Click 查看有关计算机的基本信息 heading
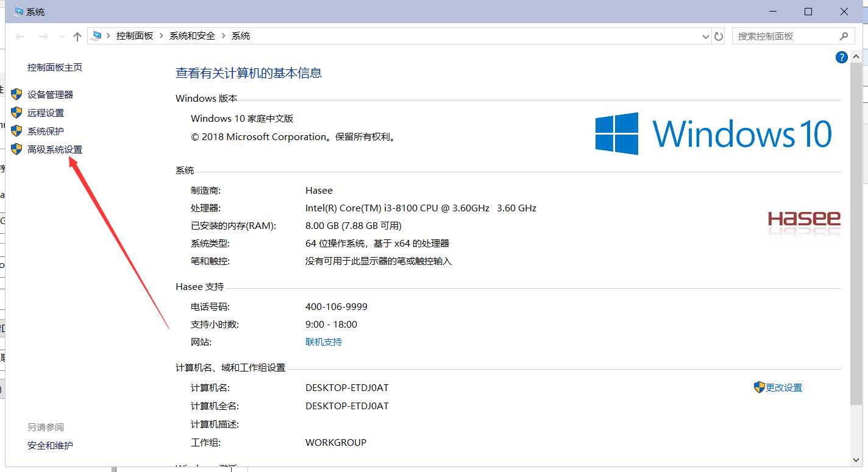Viewport: 868px width, 472px height. coord(249,73)
